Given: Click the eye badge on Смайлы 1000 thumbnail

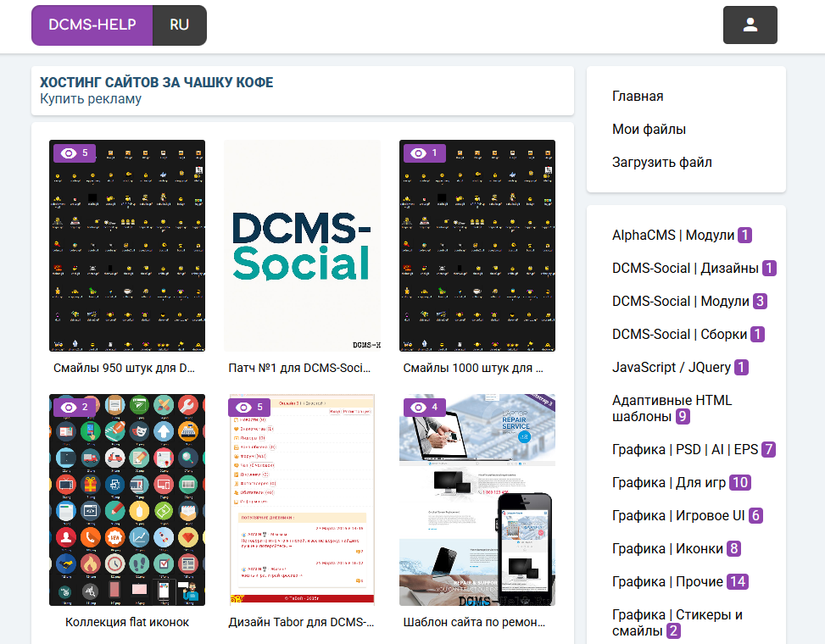Looking at the screenshot, I should click(x=424, y=153).
